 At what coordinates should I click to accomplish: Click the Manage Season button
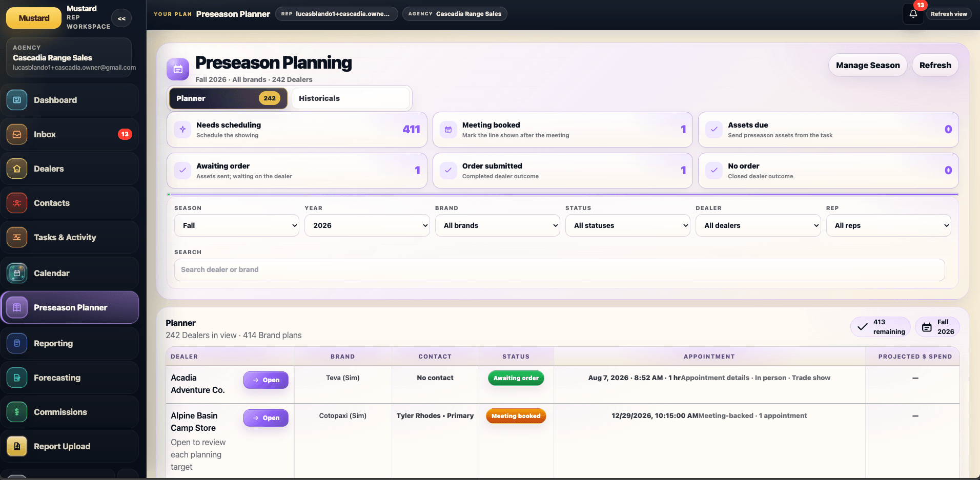coord(868,65)
